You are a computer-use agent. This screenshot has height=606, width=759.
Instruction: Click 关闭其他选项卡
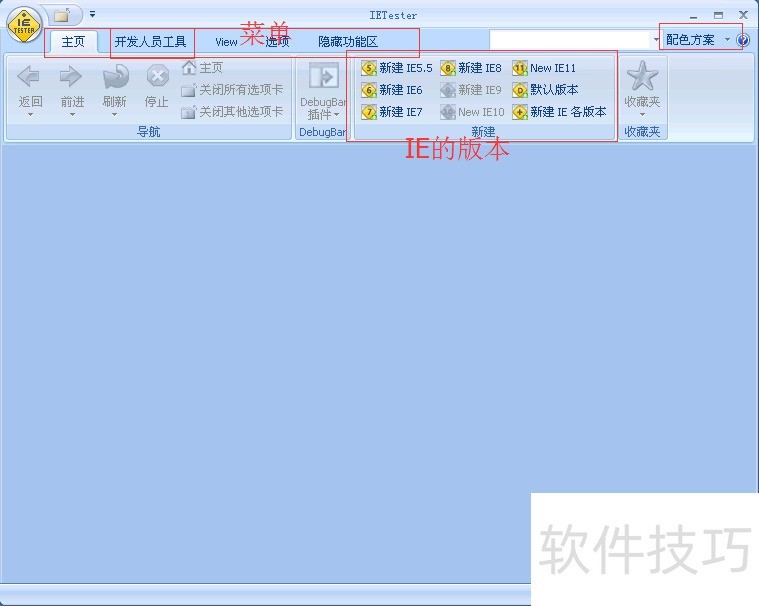coord(232,112)
